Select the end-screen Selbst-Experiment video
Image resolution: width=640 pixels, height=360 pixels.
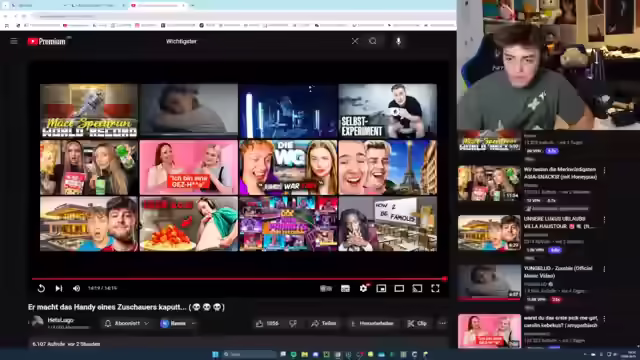click(x=388, y=111)
